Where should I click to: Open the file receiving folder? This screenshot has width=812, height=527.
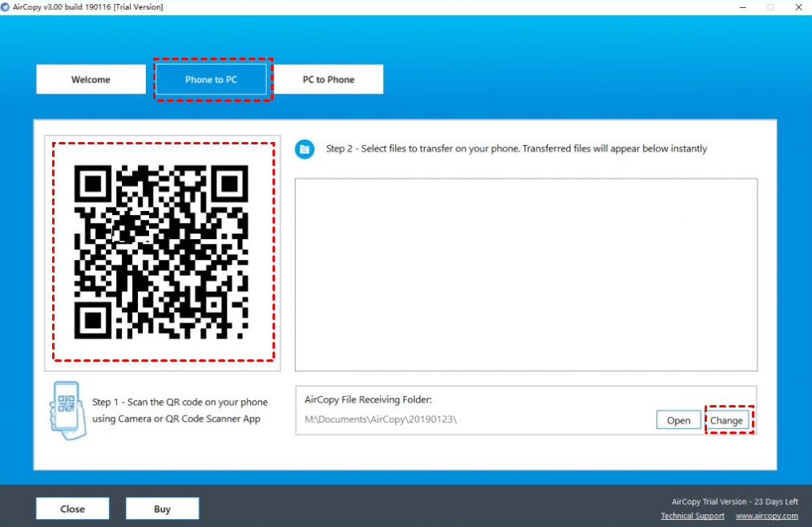click(678, 420)
